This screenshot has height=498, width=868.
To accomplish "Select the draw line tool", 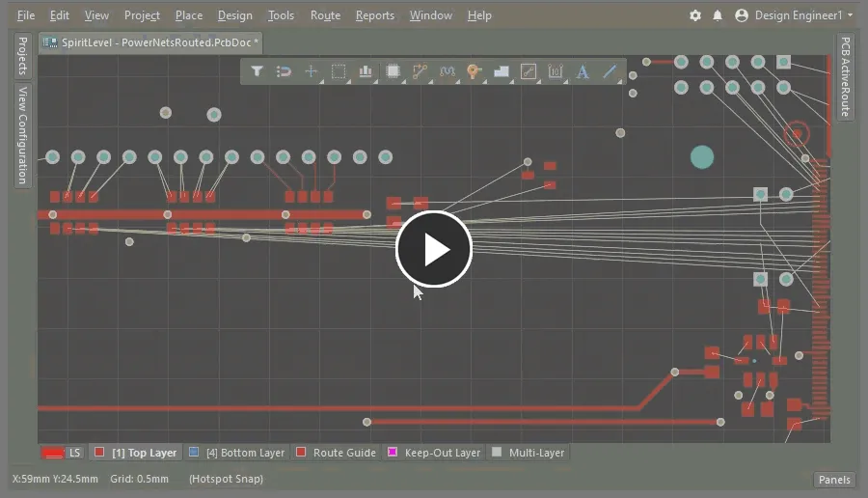I will [x=610, y=71].
